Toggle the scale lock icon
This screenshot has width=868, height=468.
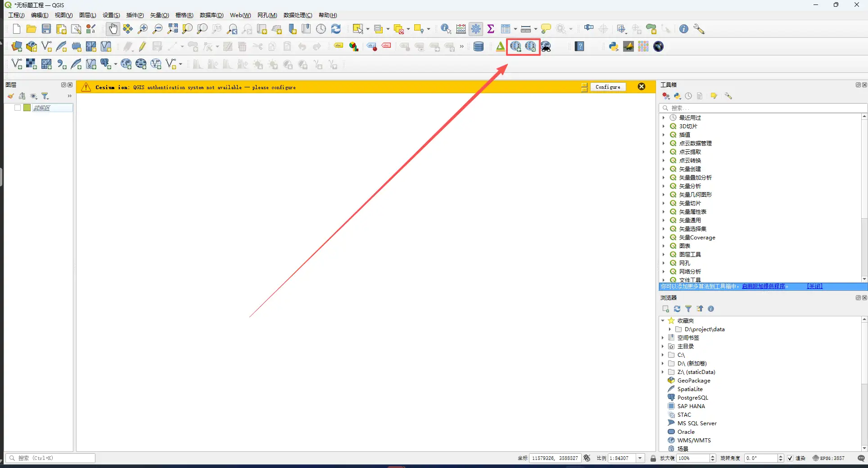[x=653, y=458]
